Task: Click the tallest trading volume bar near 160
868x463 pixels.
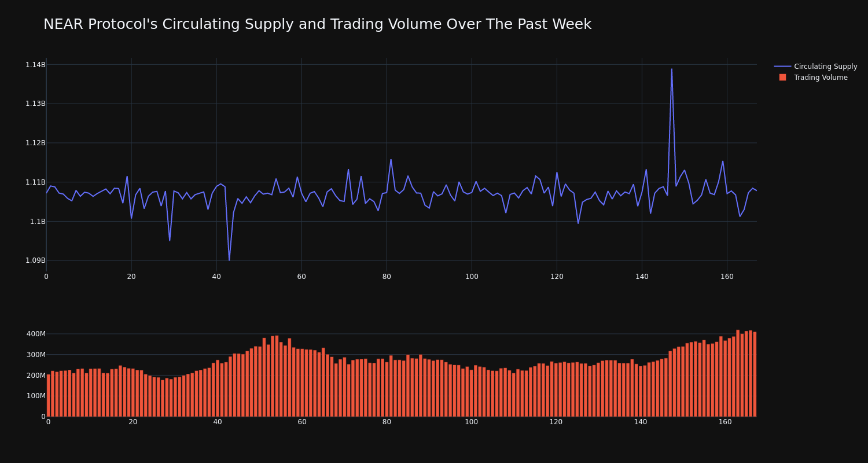Action: (x=738, y=373)
